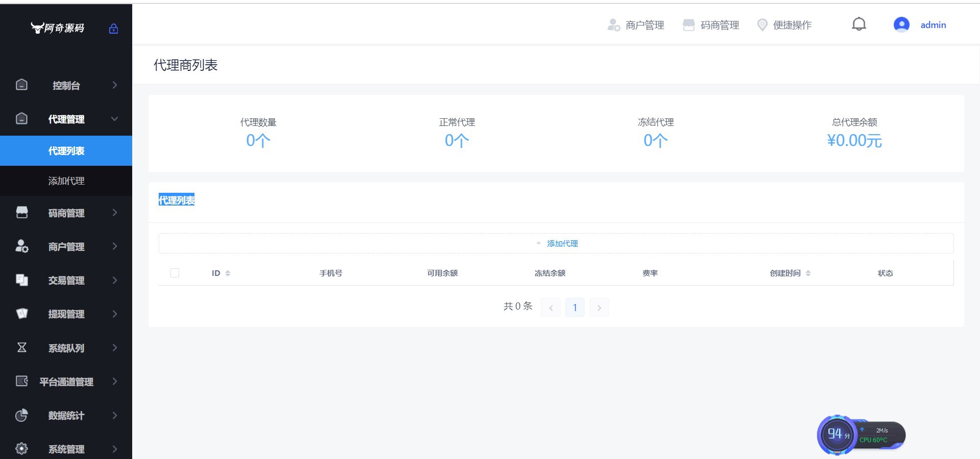980x459 pixels.
Task: Sort the table by 创建时间 column
Action: (x=808, y=273)
